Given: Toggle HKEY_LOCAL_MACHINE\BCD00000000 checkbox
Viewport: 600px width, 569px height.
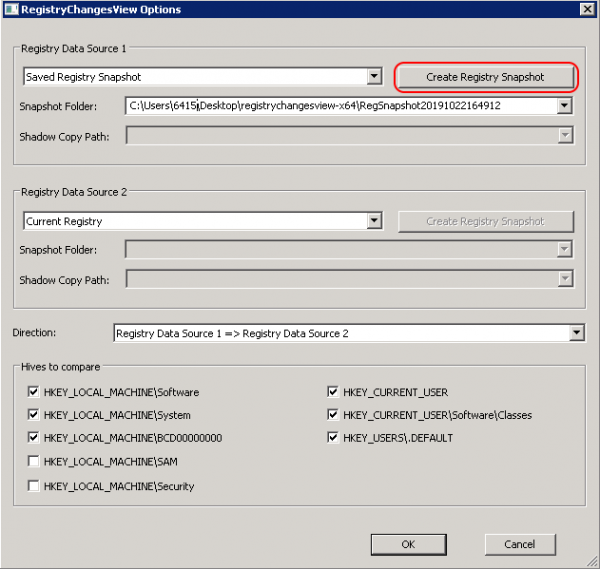Looking at the screenshot, I should tap(34, 438).
